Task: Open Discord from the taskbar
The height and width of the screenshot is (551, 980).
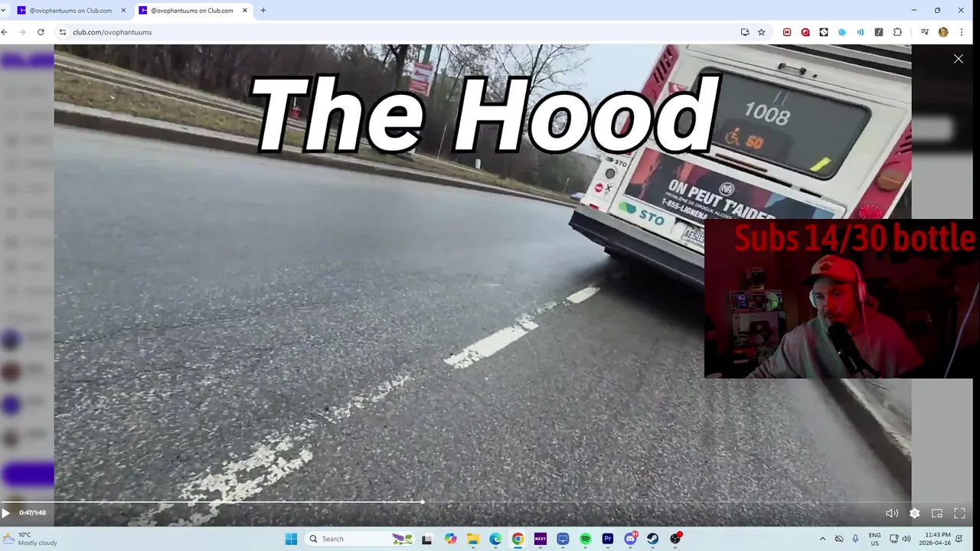Action: [x=630, y=539]
